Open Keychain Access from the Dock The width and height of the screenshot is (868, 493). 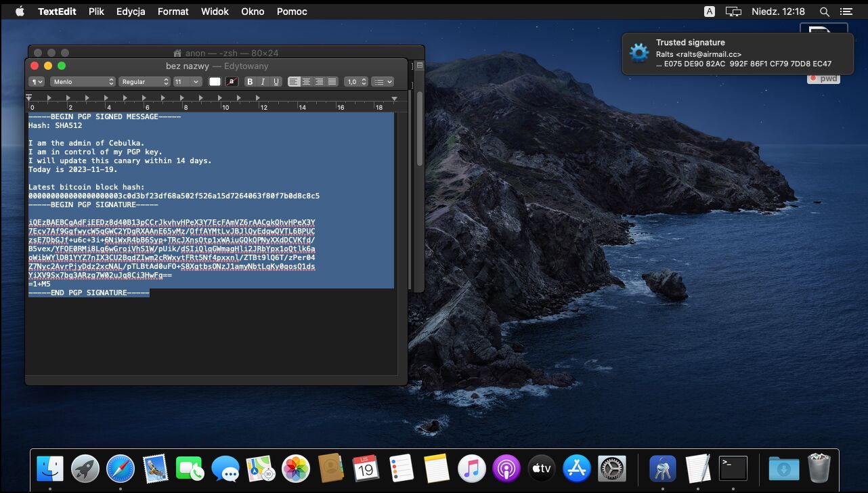pyautogui.click(x=663, y=468)
